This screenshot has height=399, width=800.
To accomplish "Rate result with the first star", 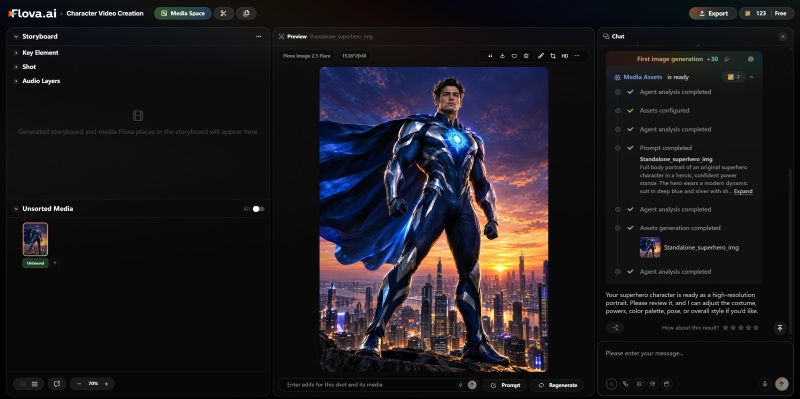I will [725, 328].
